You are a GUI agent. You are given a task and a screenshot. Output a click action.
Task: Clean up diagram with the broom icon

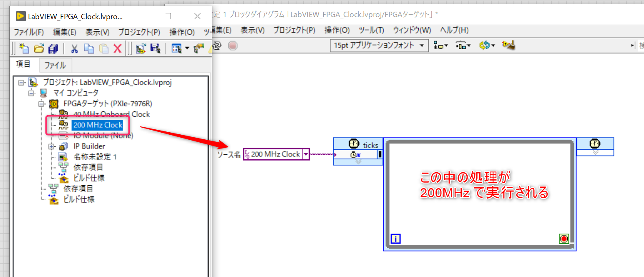[x=508, y=45]
